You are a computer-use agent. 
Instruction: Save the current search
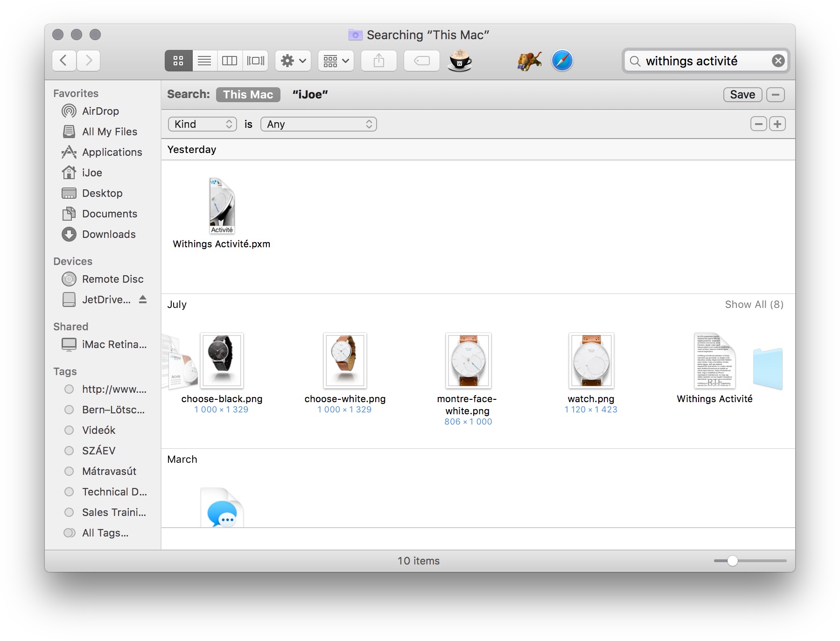[x=742, y=95]
